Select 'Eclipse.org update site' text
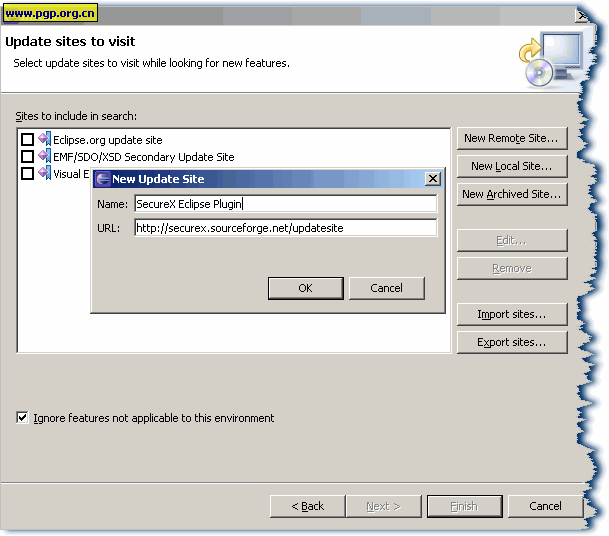Screen dimensions: 609x536 (x=108, y=140)
